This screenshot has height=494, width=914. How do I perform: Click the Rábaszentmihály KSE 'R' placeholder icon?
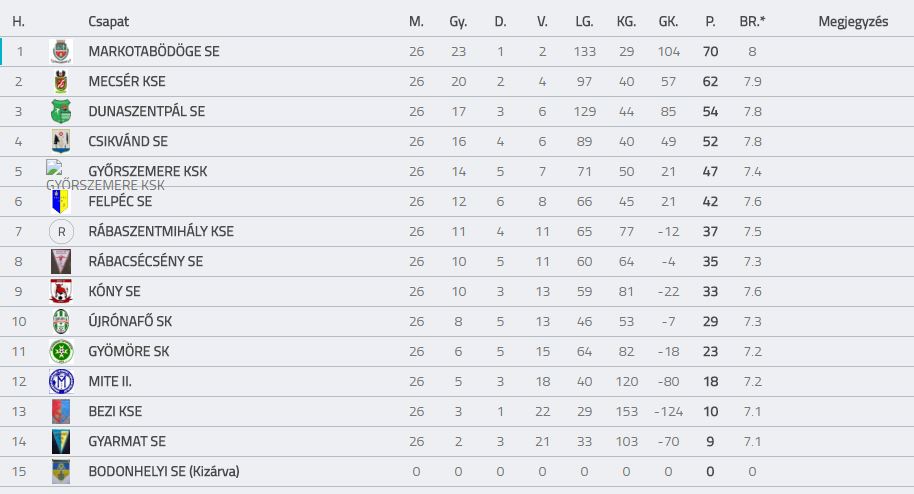[x=61, y=232]
